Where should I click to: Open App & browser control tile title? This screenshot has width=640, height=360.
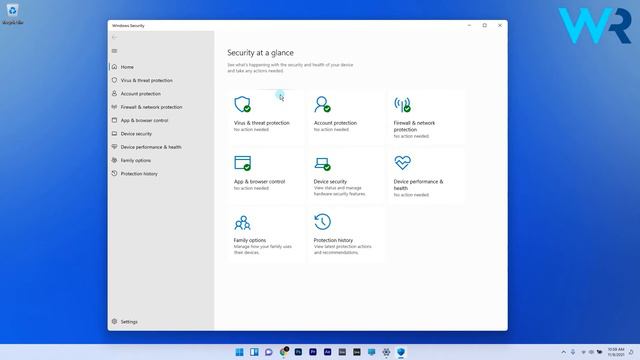pos(259,182)
